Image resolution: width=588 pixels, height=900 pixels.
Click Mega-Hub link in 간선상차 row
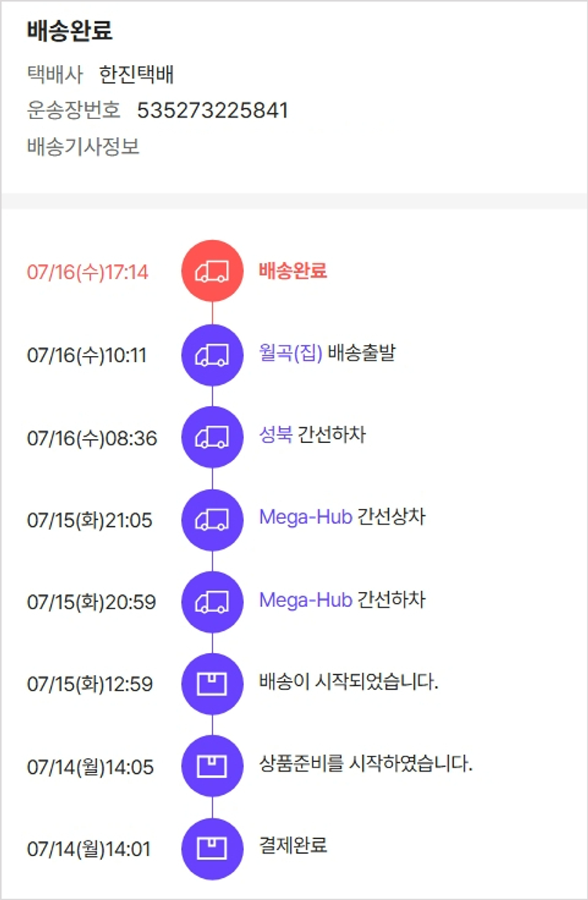point(305,518)
